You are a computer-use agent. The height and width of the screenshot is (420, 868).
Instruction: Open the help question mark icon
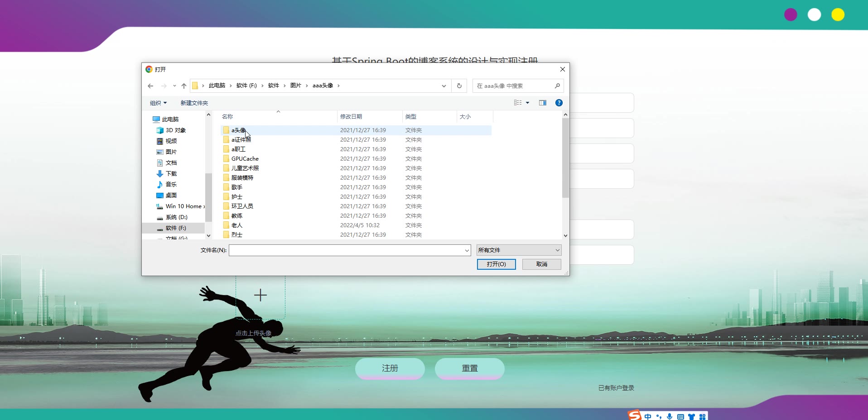(x=559, y=103)
